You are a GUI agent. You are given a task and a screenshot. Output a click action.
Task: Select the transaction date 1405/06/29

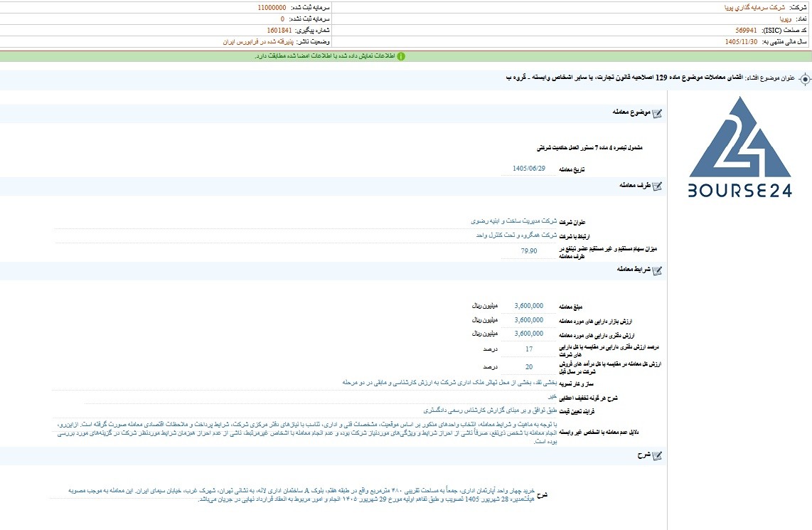(529, 169)
